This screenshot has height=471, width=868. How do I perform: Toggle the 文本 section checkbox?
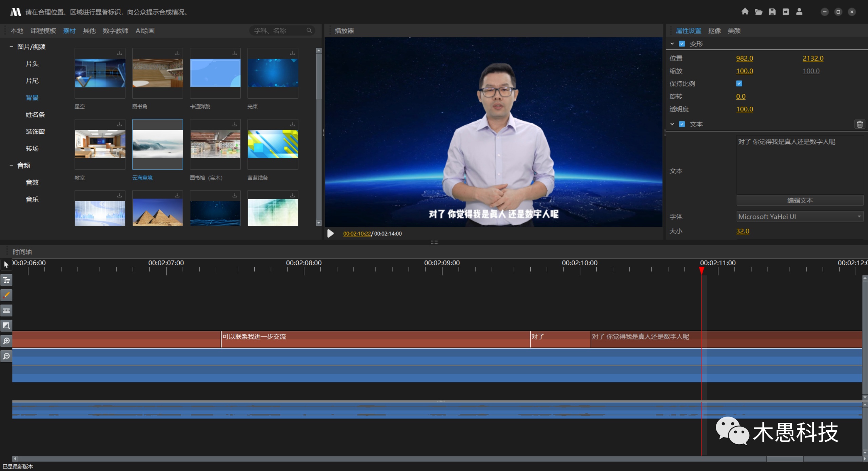coord(682,124)
